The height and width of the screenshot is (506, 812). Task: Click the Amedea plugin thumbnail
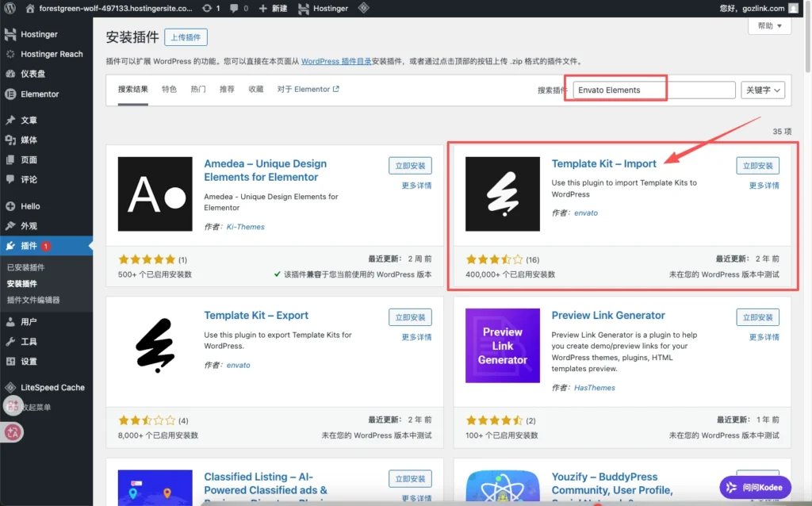[155, 194]
